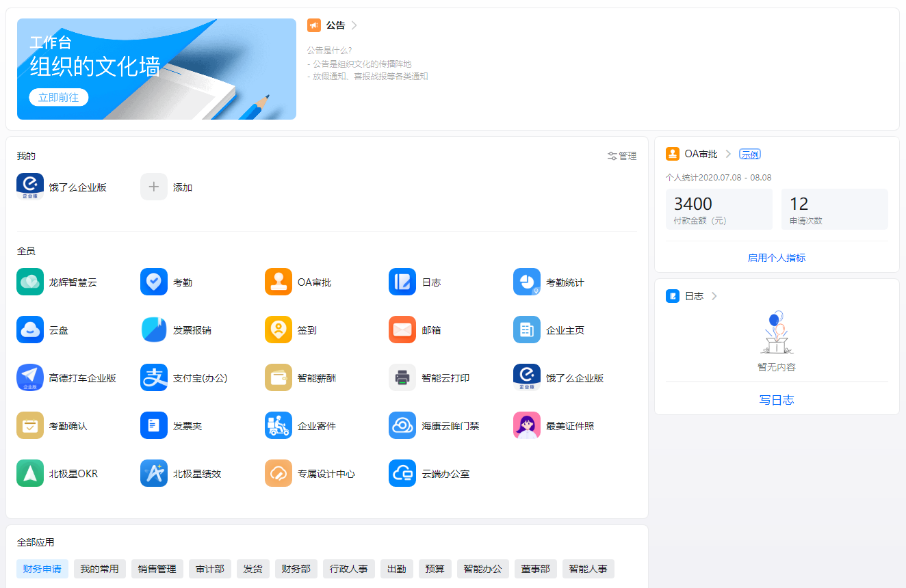This screenshot has height=588, width=906.
Task: Open the 考勤 attendance app icon
Action: [154, 282]
